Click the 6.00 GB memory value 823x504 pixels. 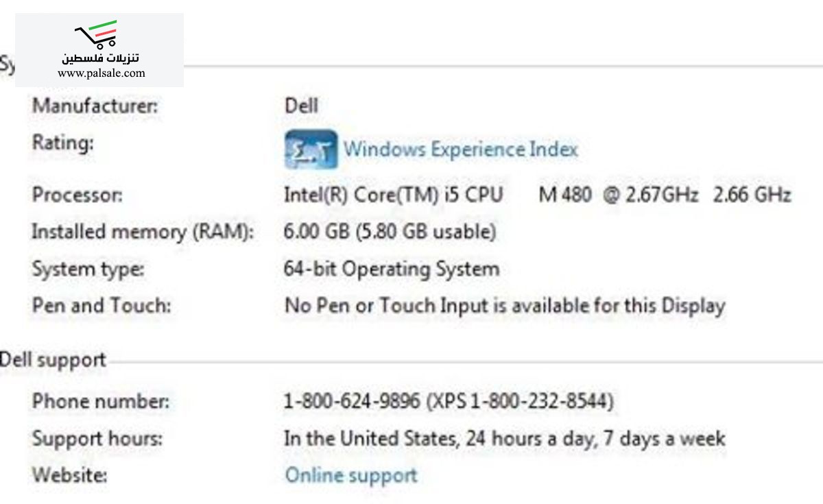pyautogui.click(x=390, y=232)
